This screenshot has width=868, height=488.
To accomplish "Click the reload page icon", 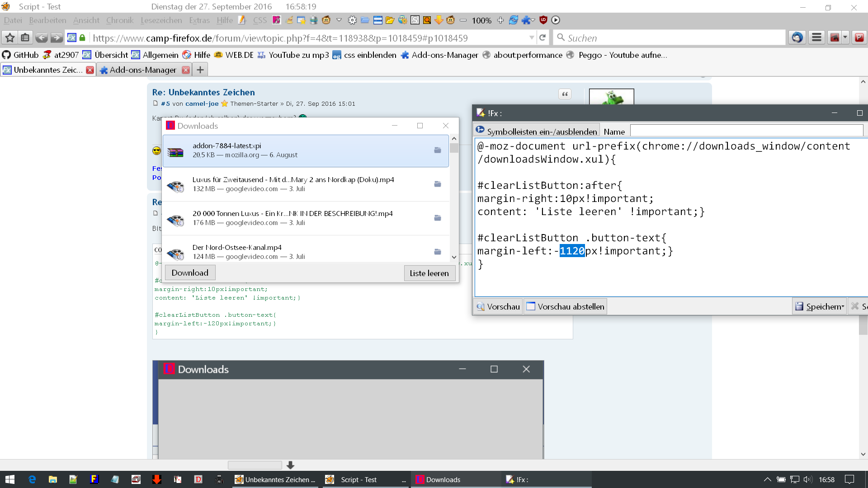I will click(542, 38).
